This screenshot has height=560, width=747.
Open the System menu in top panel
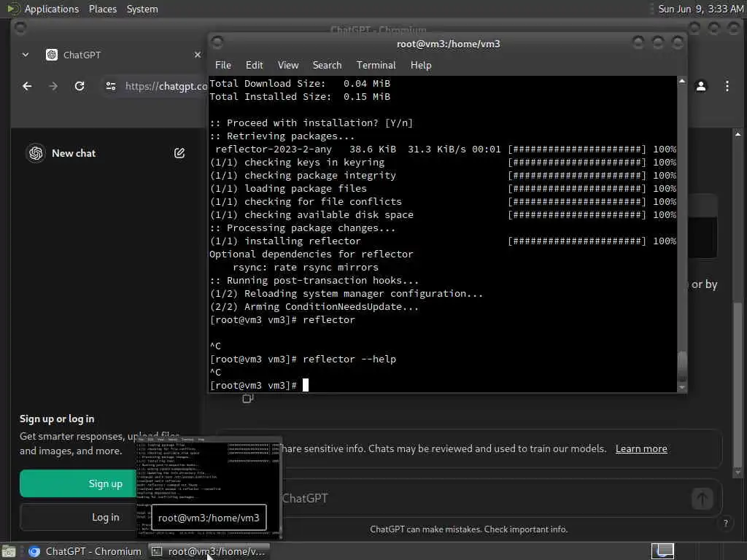click(142, 9)
